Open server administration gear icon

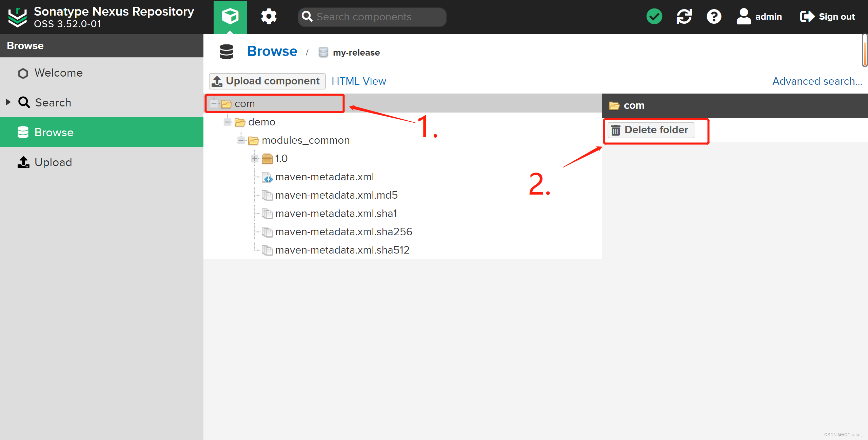point(269,16)
